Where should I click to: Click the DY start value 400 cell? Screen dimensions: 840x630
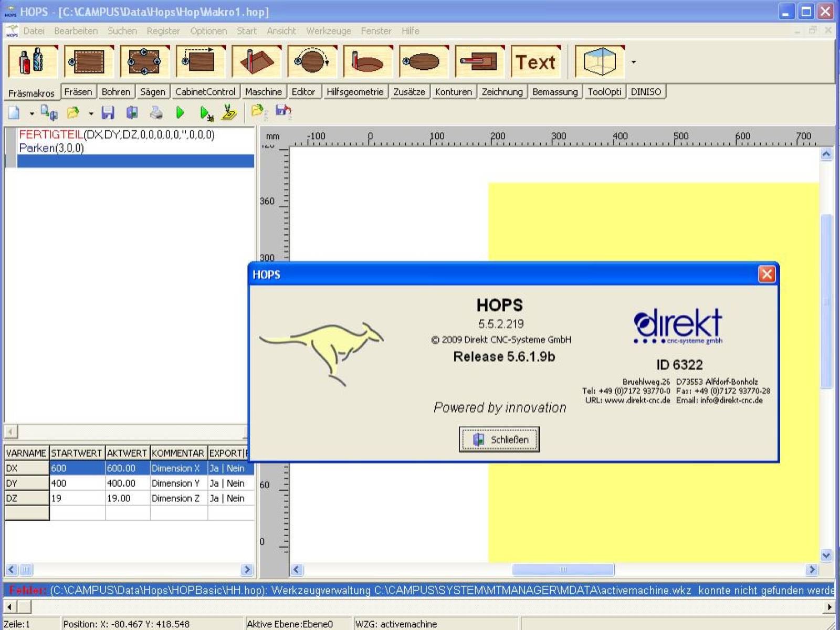(x=77, y=483)
